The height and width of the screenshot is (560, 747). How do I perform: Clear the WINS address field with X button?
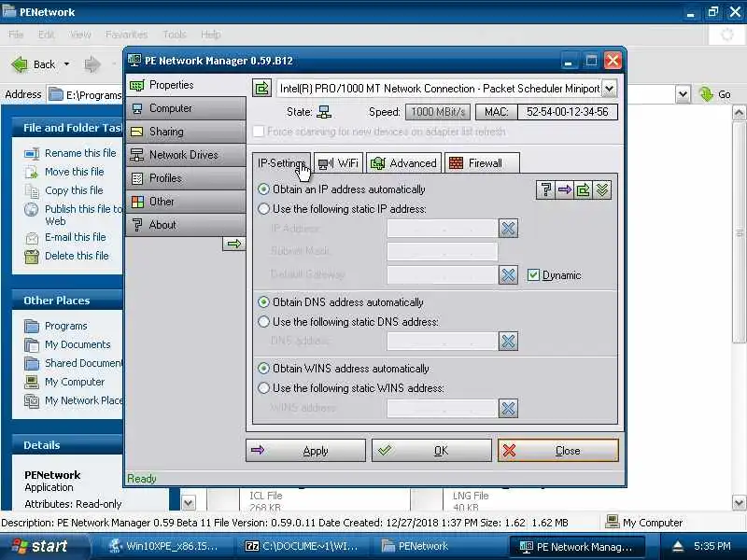click(508, 408)
